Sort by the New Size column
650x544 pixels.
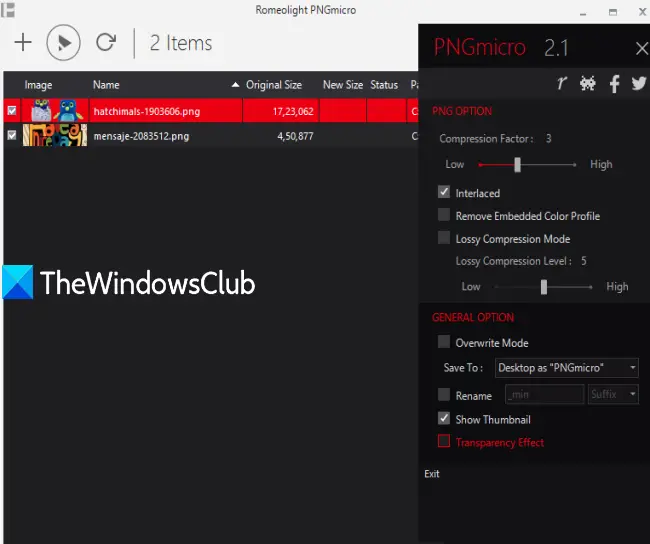(x=343, y=85)
